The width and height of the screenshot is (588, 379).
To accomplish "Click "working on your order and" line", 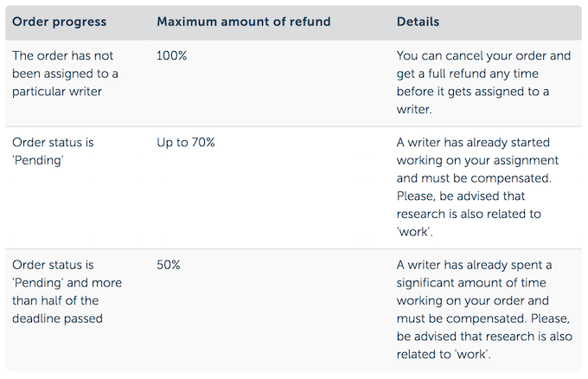I will [471, 300].
